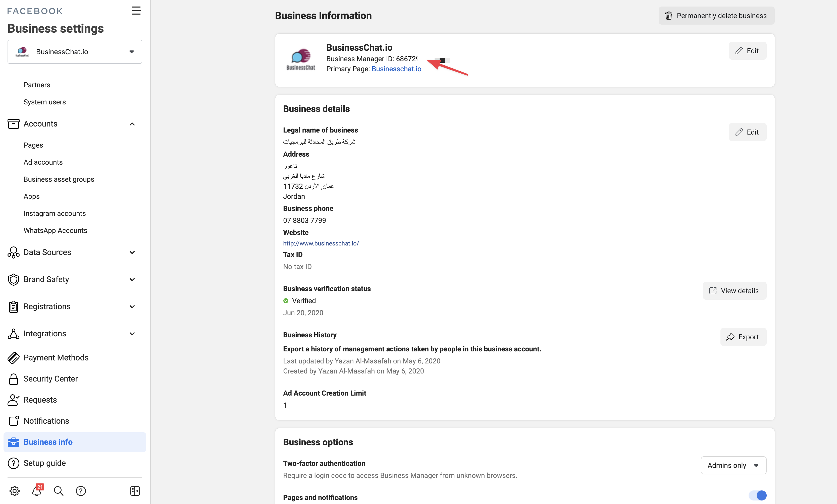Click Export business history button

click(743, 337)
